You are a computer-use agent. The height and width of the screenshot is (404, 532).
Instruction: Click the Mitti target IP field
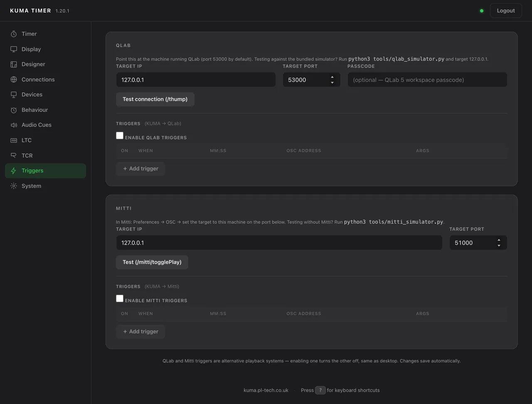(x=279, y=243)
